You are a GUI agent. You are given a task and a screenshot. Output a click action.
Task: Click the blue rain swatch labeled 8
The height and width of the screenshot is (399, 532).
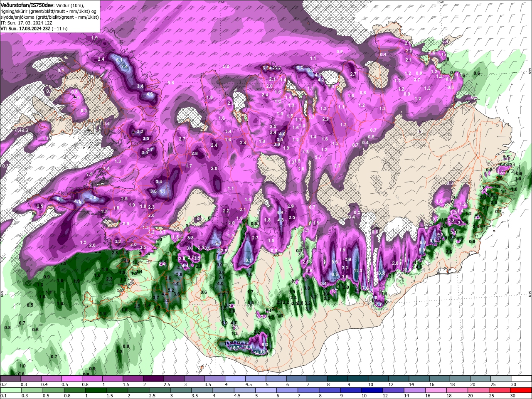tap(330, 390)
